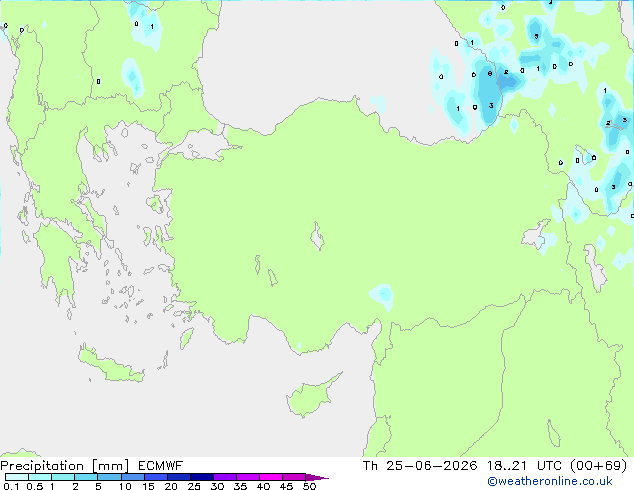The height and width of the screenshot is (490, 634).
Task: Select the 30 to 35 mm purple swatch
Action: (x=224, y=477)
